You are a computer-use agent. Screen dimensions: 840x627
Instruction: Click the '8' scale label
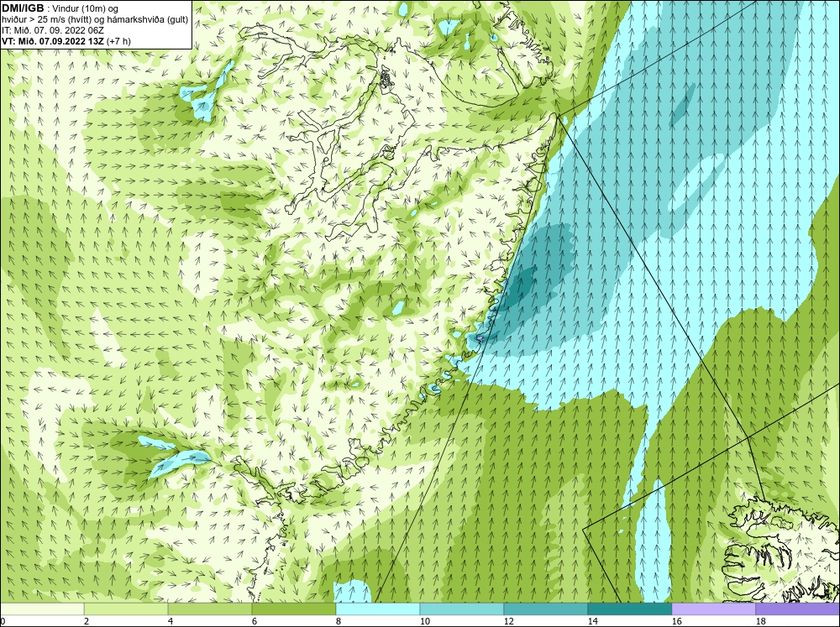coord(339,621)
